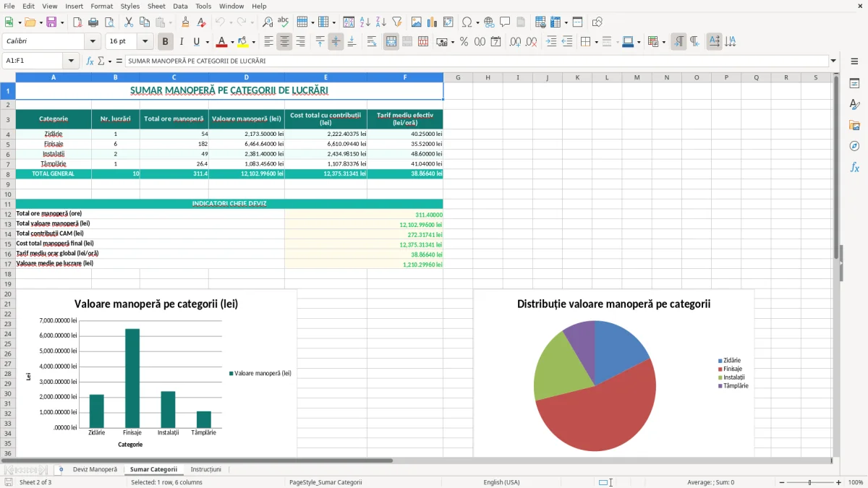Viewport: 868px width, 488px height.
Task: Click Zoom In plus button
Action: tap(838, 482)
